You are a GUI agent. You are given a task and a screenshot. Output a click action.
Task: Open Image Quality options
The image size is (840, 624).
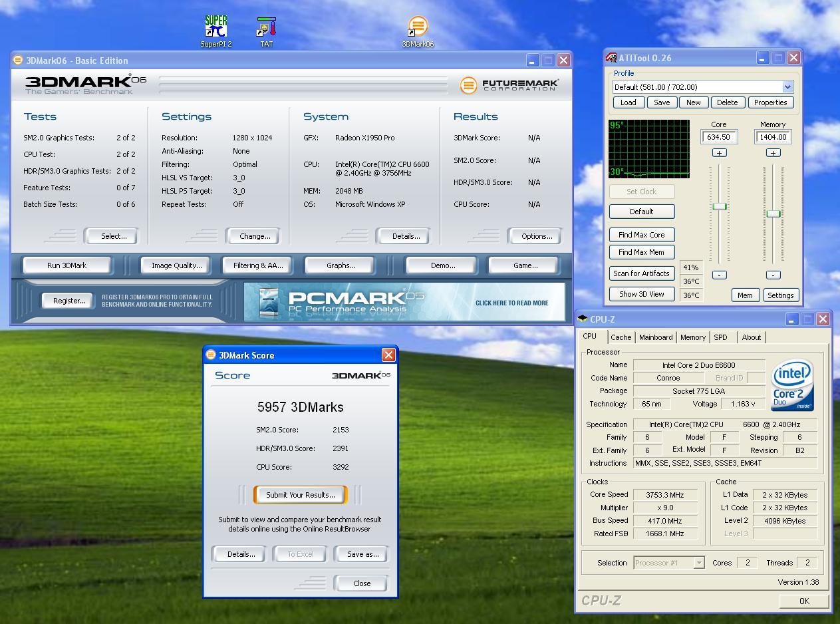(x=176, y=265)
